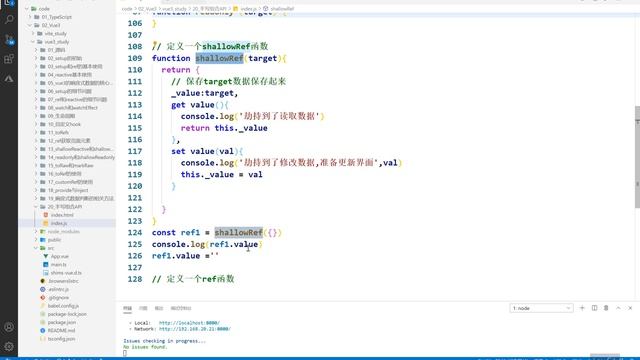Open .gitignore file
The width and height of the screenshot is (640, 360).
pyautogui.click(x=58, y=298)
